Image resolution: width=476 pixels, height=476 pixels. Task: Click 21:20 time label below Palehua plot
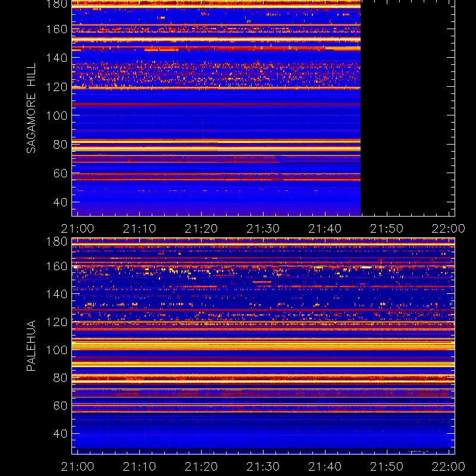[201, 466]
